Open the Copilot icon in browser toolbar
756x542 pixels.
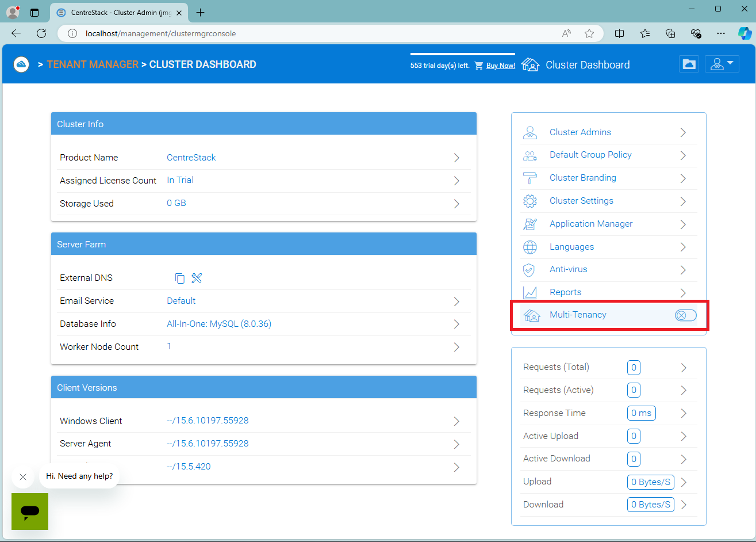[745, 33]
